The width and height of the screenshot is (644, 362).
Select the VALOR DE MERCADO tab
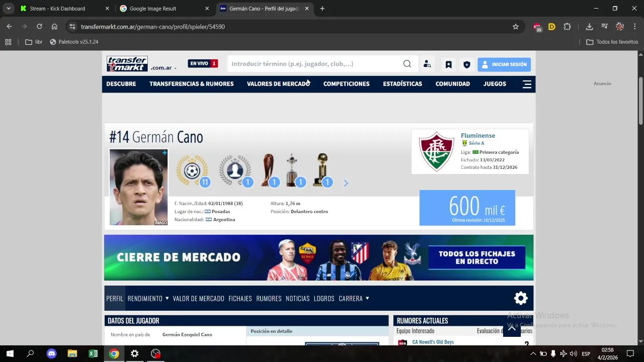pos(198,299)
